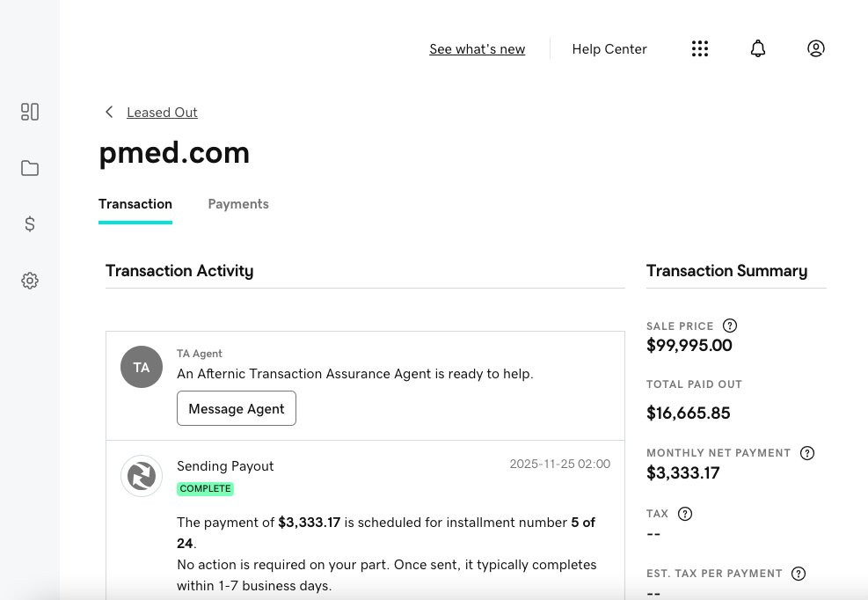868x600 pixels.
Task: Click the Est. Tax Per Payment help icon
Action: 799,574
